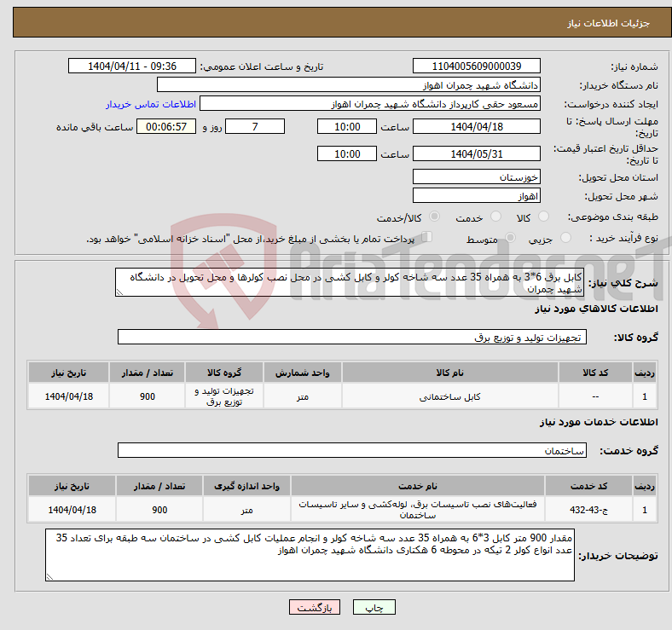Click the اطلاعات خدمات مورد نیاز section heading

click(x=599, y=422)
